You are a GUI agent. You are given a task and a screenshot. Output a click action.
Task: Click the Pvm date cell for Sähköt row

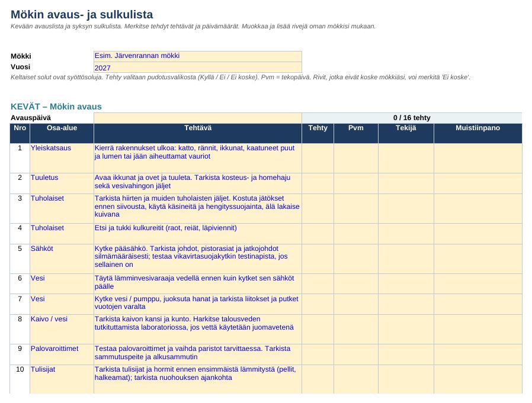pos(356,259)
